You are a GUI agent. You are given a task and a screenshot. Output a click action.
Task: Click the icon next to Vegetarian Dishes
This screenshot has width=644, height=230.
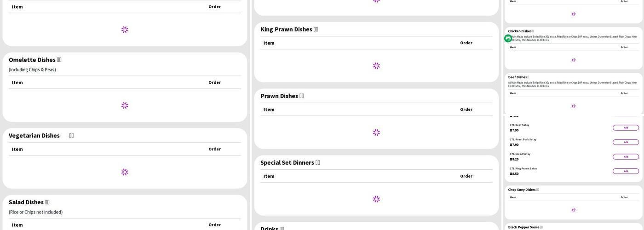pyautogui.click(x=71, y=136)
